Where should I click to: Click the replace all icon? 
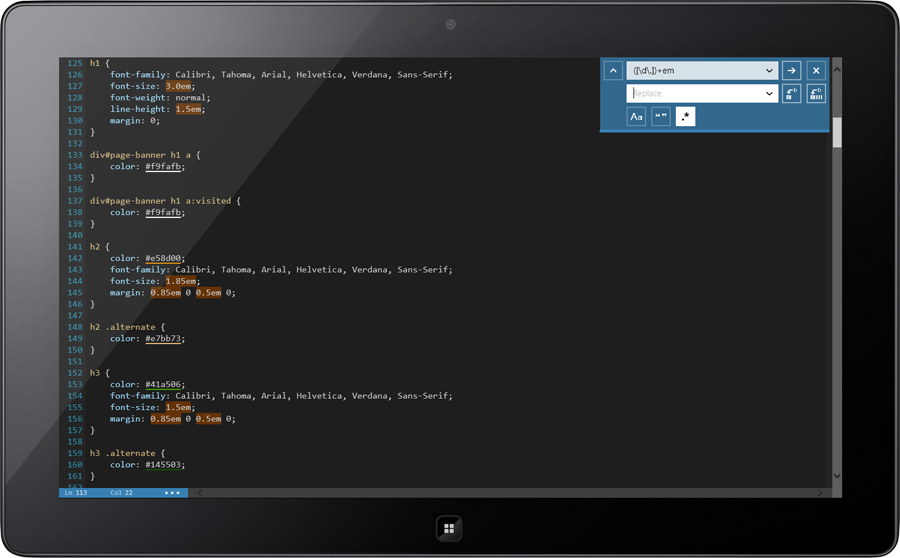tap(816, 94)
